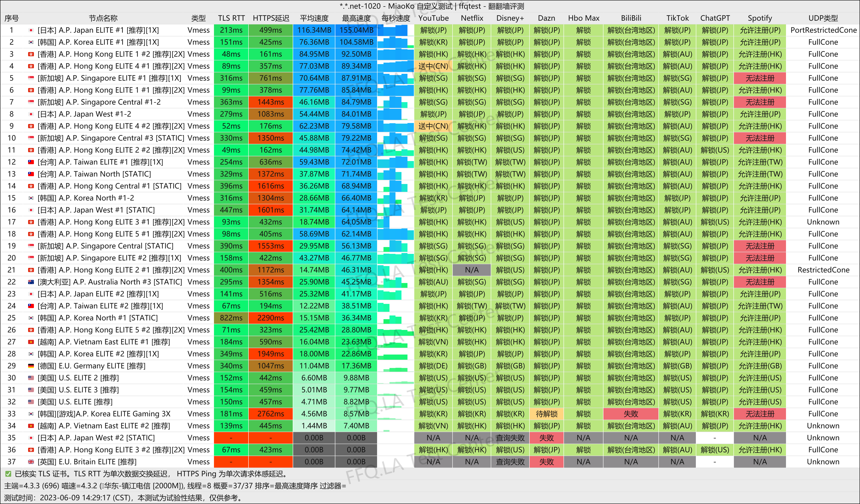Click the Korea flag icon beside Korea ELITE #1

[x=31, y=42]
